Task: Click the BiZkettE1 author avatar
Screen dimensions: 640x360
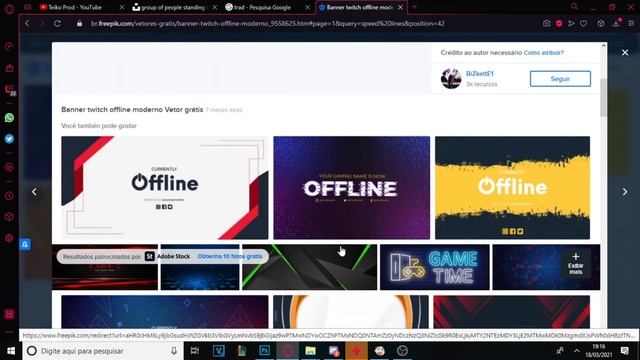Action: (x=451, y=78)
